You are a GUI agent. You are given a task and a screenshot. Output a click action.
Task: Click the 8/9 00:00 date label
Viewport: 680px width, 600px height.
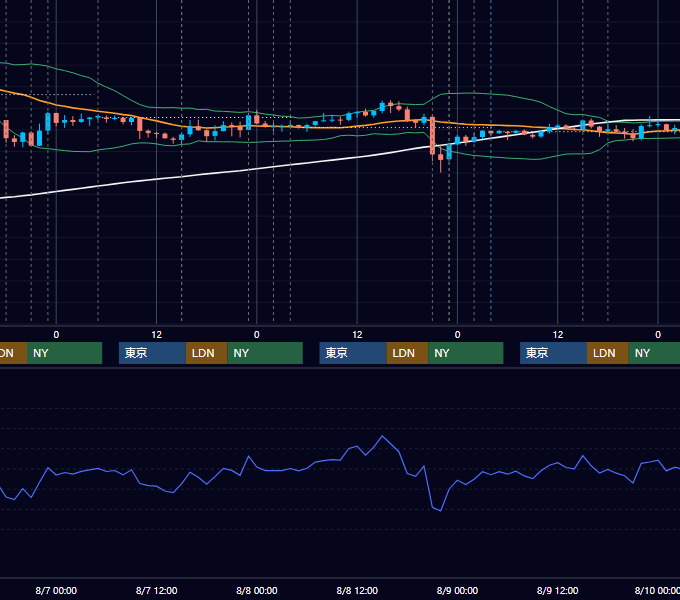click(x=457, y=590)
